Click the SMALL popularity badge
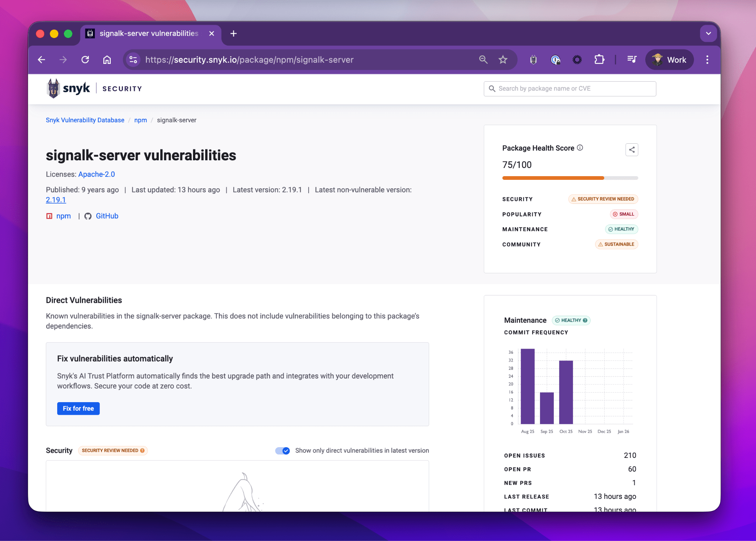The width and height of the screenshot is (756, 541). [x=624, y=214]
